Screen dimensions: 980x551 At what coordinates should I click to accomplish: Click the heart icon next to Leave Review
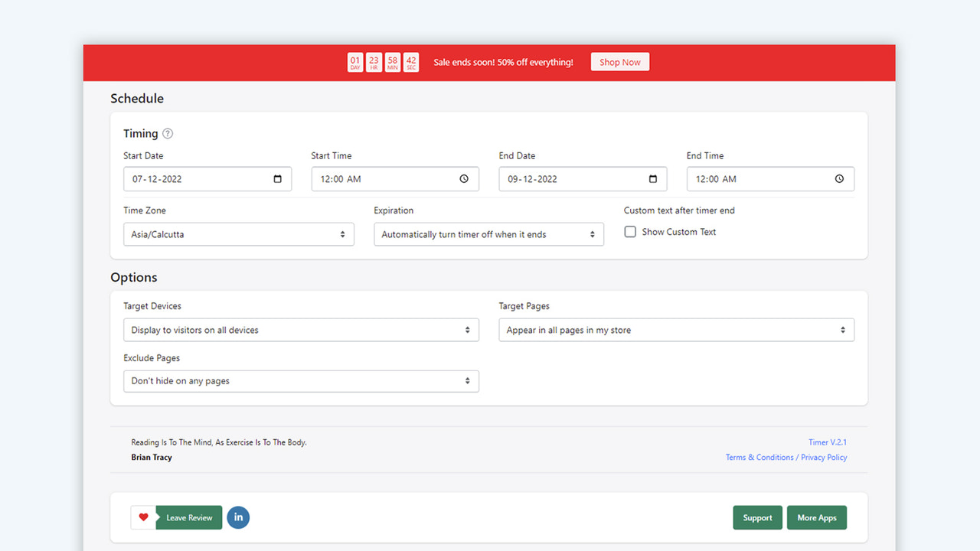click(143, 517)
